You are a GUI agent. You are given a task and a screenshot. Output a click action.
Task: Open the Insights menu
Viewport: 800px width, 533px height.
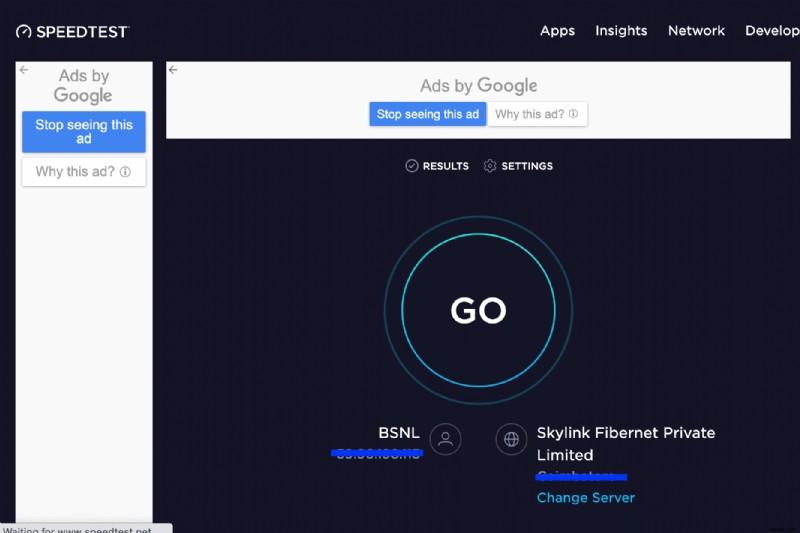(x=621, y=31)
